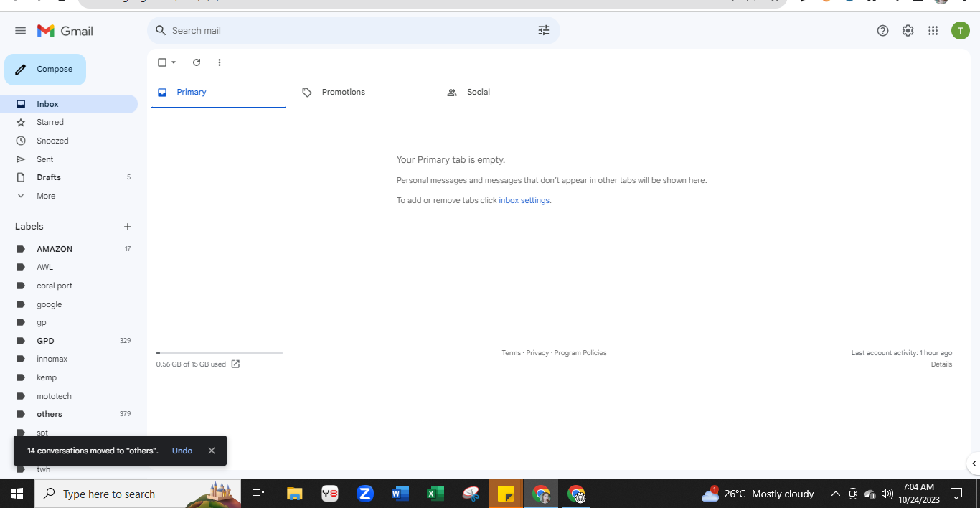Image resolution: width=980 pixels, height=508 pixels.
Task: Open Task View on the taskbar
Action: coord(258,494)
